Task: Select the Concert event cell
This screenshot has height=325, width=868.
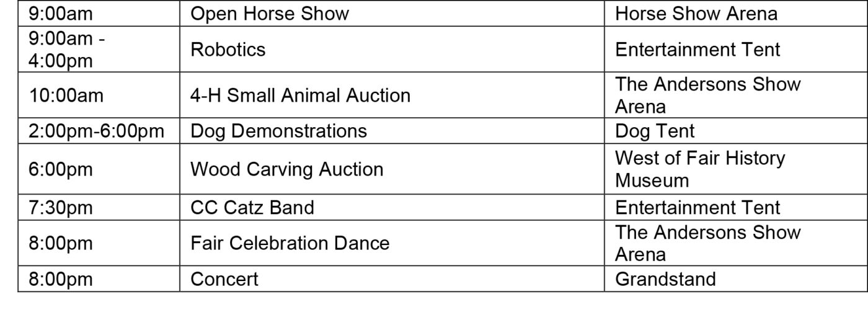Action: (224, 279)
